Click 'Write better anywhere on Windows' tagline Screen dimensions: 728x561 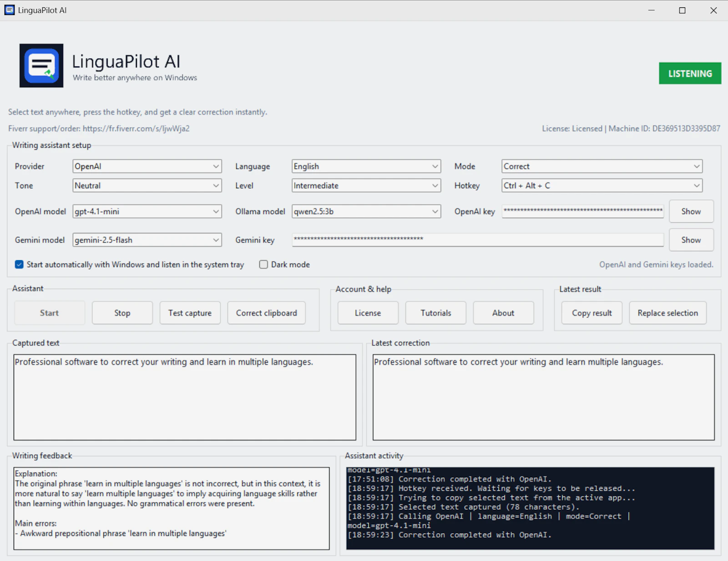135,78
